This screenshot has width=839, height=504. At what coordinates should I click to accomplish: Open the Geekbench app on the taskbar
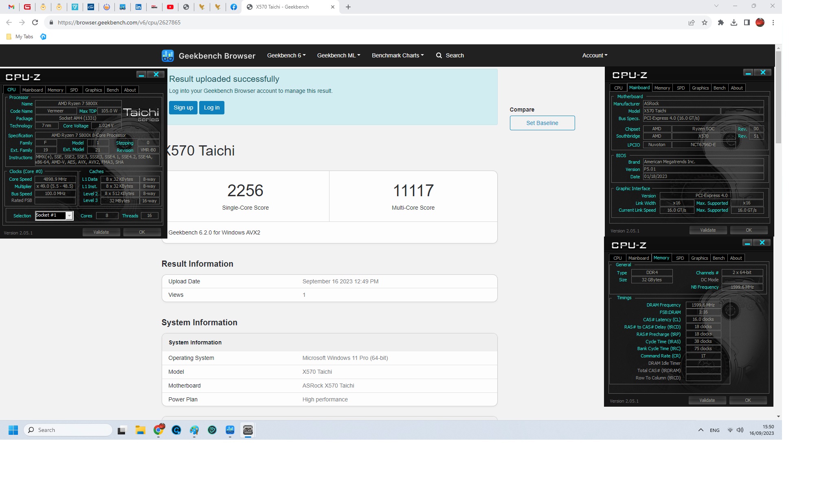pyautogui.click(x=230, y=430)
